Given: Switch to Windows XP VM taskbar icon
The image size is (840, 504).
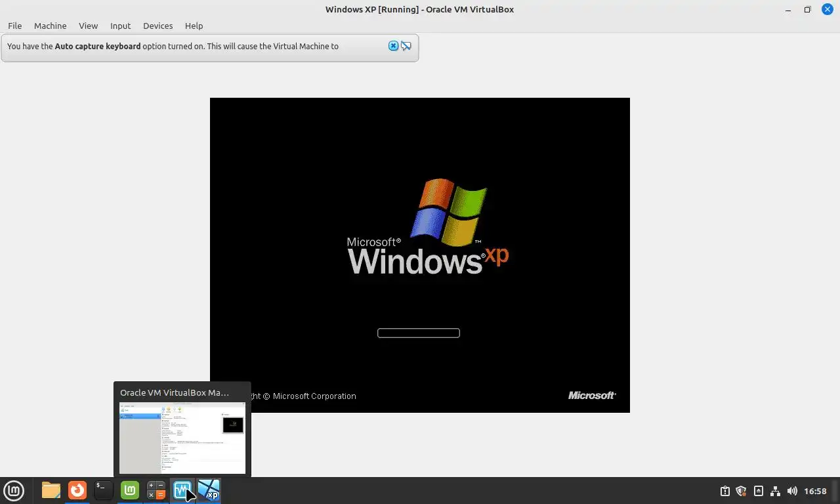Looking at the screenshot, I should click(x=209, y=490).
